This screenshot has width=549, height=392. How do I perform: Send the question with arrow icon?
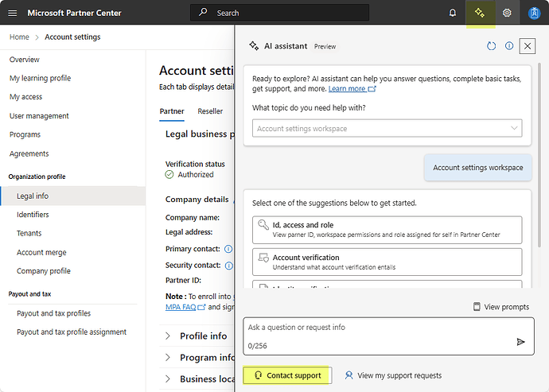520,341
